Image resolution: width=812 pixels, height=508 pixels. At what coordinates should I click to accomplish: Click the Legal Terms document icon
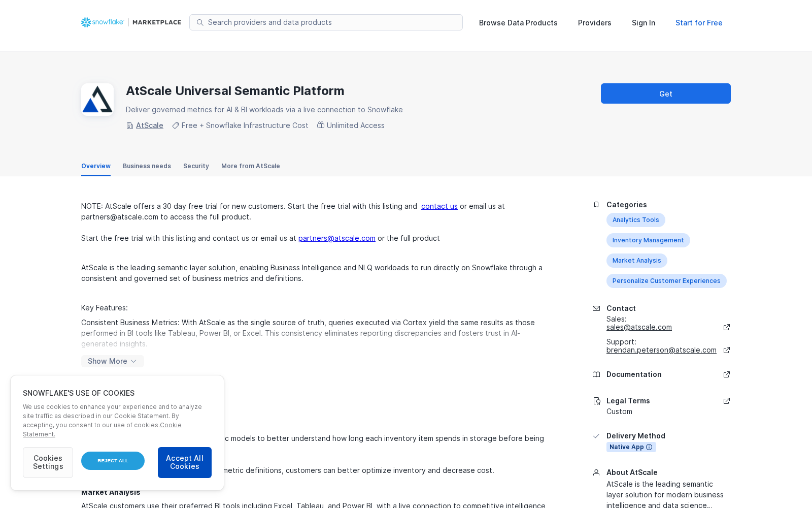click(x=597, y=401)
